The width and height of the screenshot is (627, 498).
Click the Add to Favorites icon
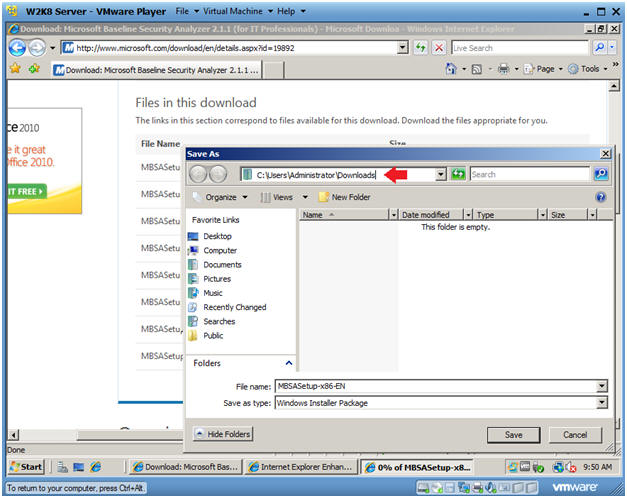pos(34,68)
